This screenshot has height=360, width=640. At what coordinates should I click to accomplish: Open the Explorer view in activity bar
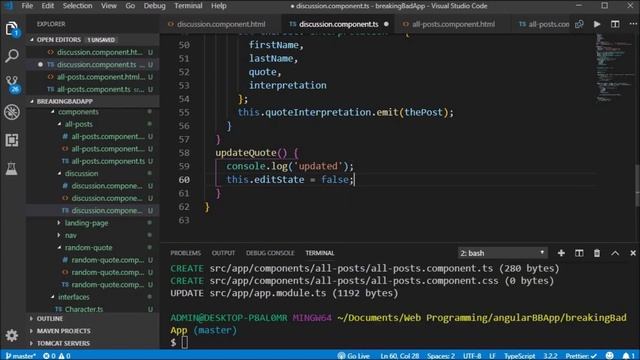click(12, 29)
